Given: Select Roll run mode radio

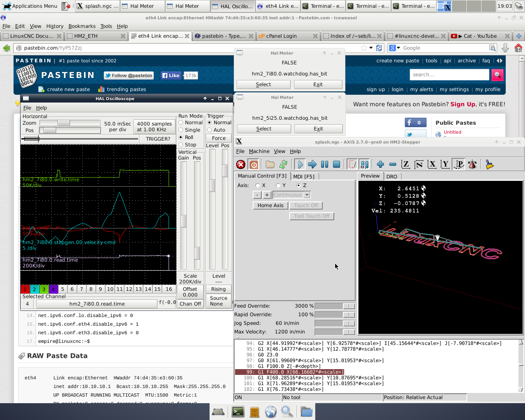Looking at the screenshot, I should pos(180,137).
